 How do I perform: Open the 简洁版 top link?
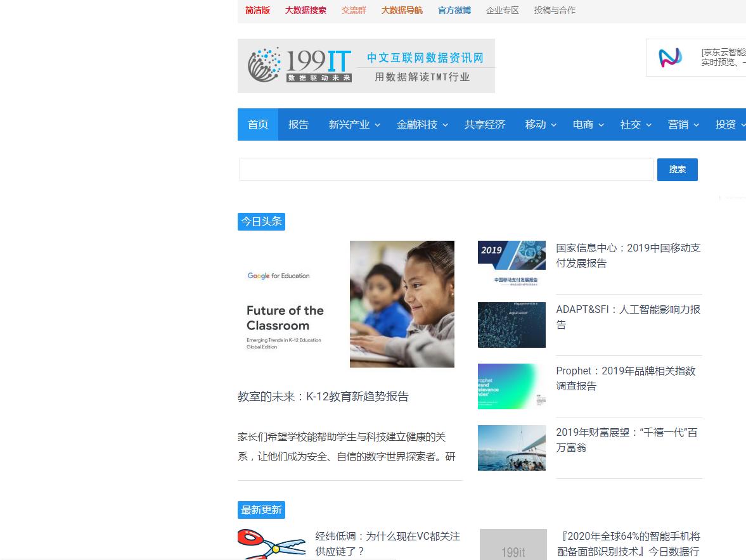(257, 11)
